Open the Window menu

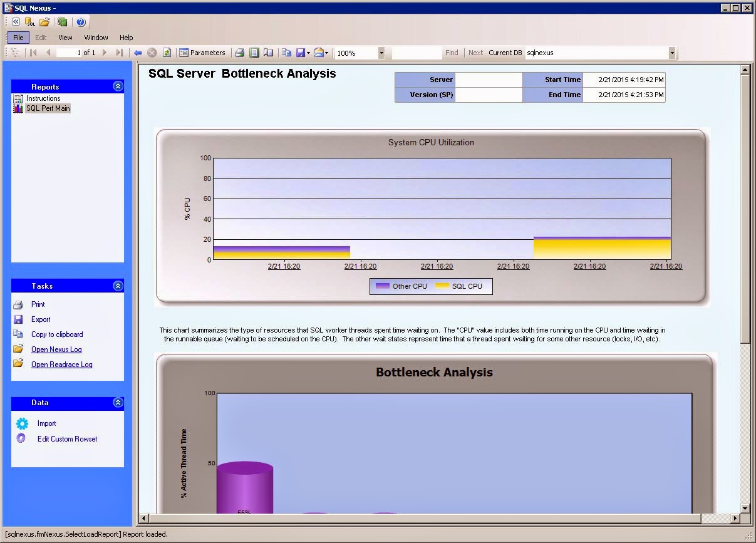pos(96,38)
